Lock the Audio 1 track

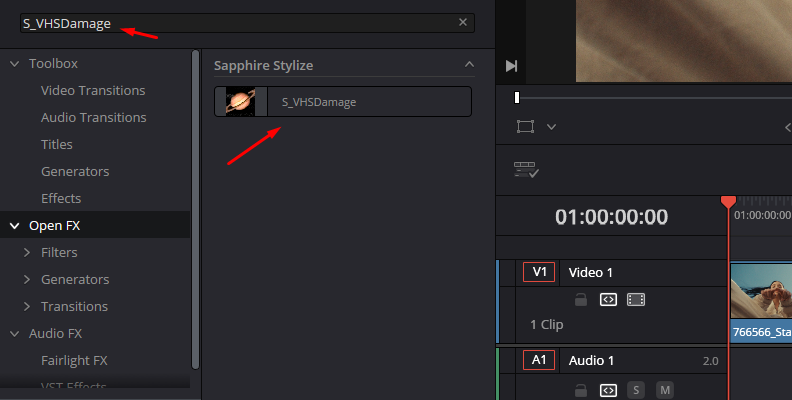[x=581, y=390]
